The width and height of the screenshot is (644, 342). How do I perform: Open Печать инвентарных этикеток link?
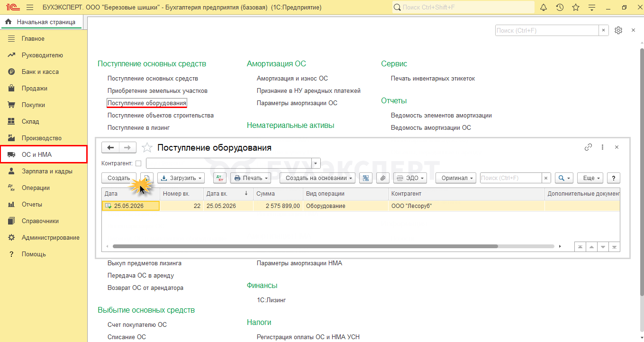coord(433,78)
